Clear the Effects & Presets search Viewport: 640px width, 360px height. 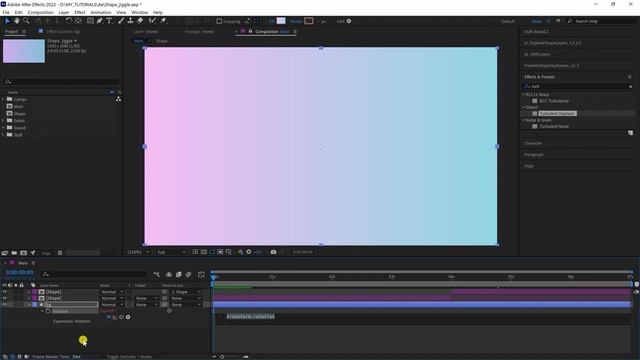click(x=631, y=87)
